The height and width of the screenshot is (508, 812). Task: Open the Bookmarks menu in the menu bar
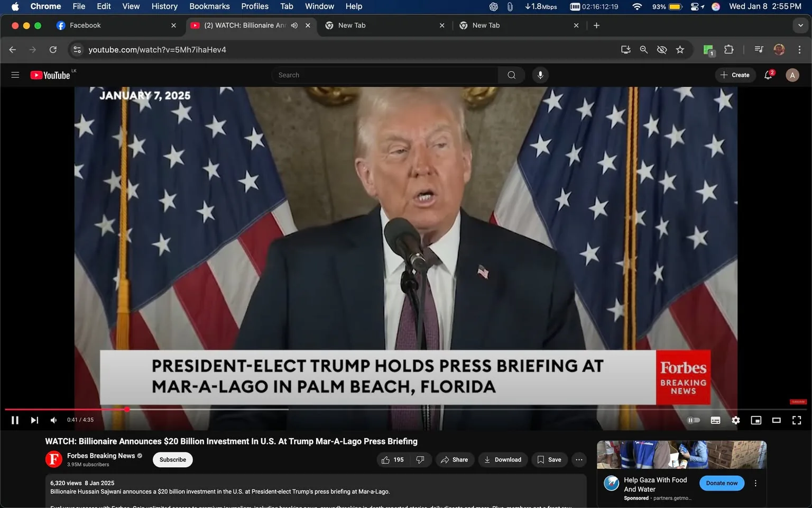pos(209,6)
